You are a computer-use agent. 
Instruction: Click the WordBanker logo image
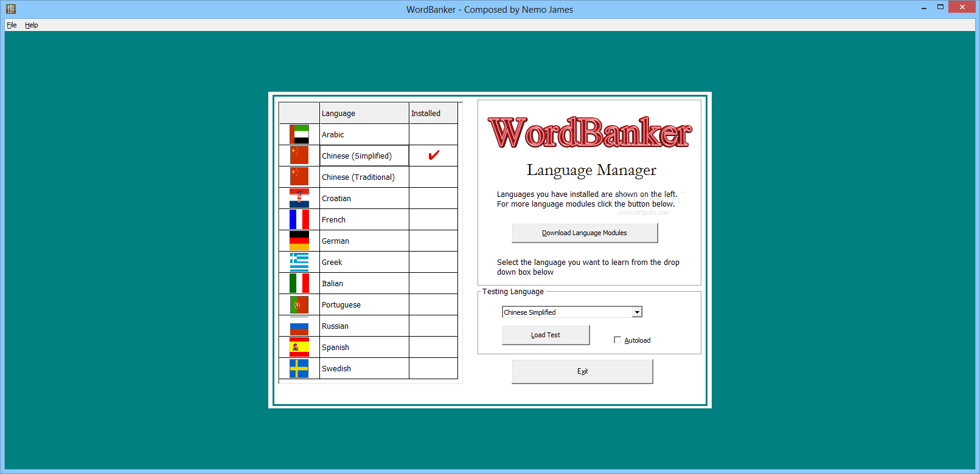(589, 132)
